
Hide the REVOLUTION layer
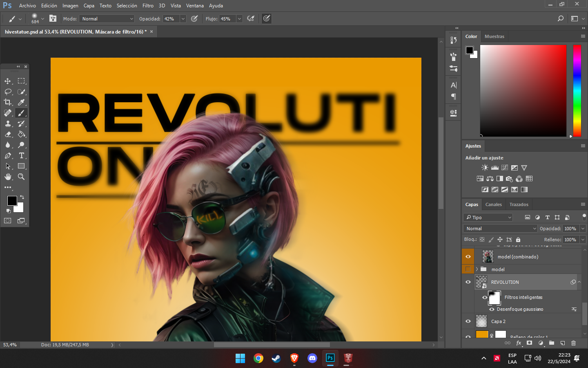[468, 282]
